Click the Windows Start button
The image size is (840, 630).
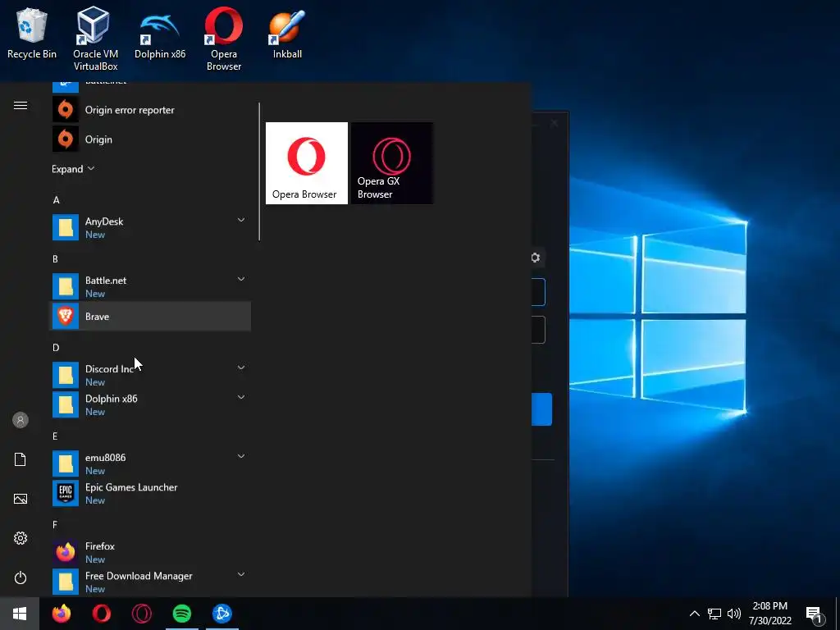click(x=20, y=614)
